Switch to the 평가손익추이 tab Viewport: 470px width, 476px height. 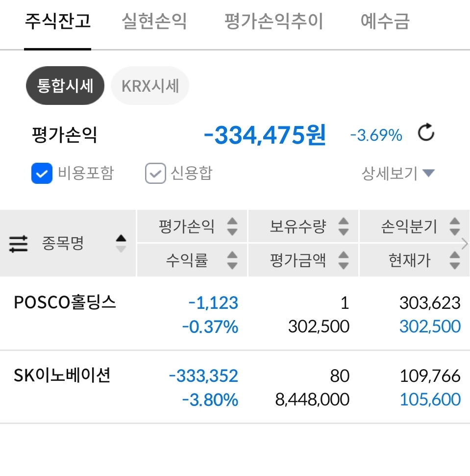coord(273,21)
